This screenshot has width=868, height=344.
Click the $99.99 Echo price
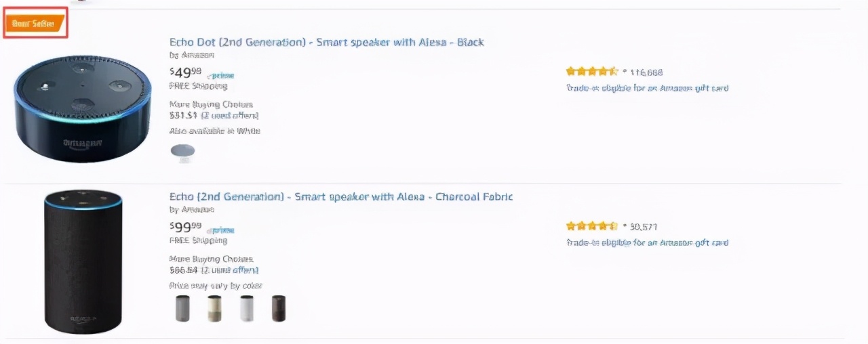(185, 227)
